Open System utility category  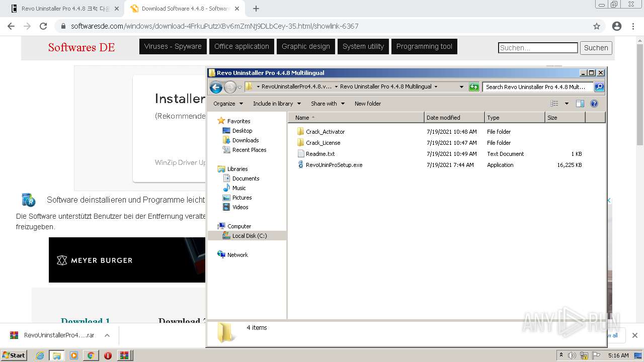click(363, 46)
